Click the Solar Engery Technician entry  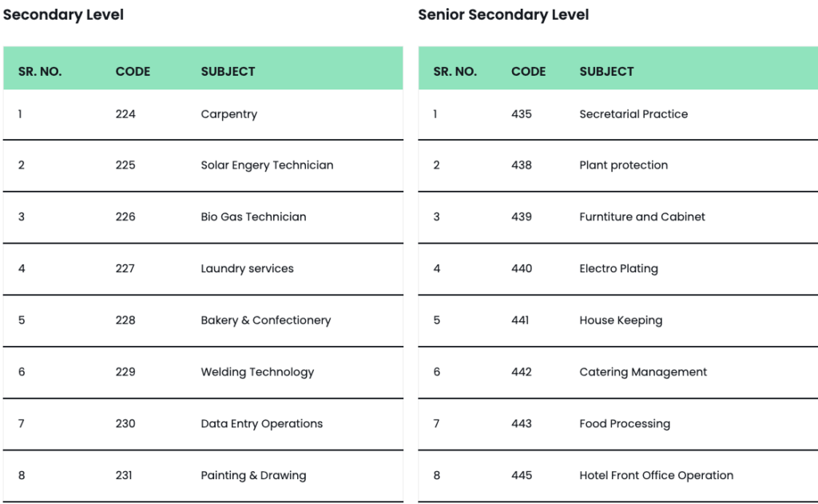(x=267, y=165)
